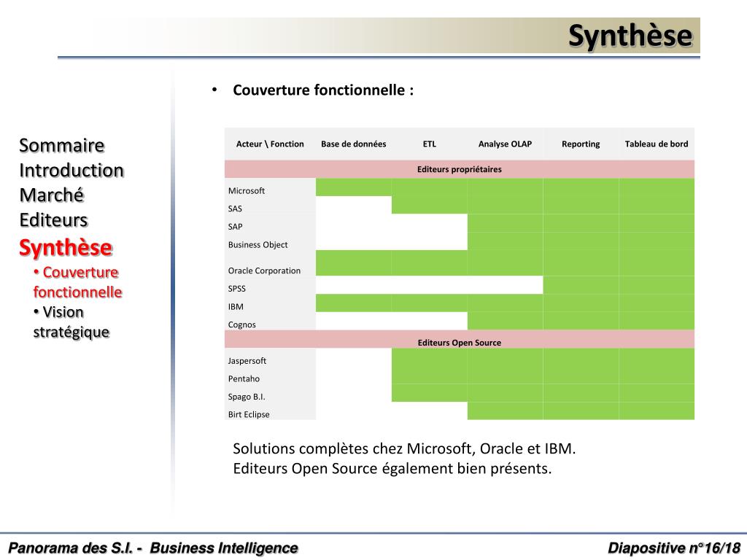
Task: Click the SPSS row label
Action: pyautogui.click(x=237, y=289)
